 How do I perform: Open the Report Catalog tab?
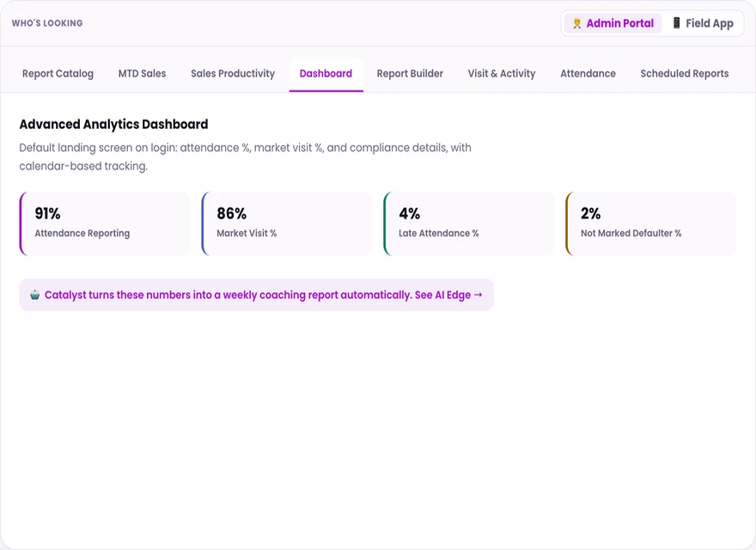[x=58, y=74]
